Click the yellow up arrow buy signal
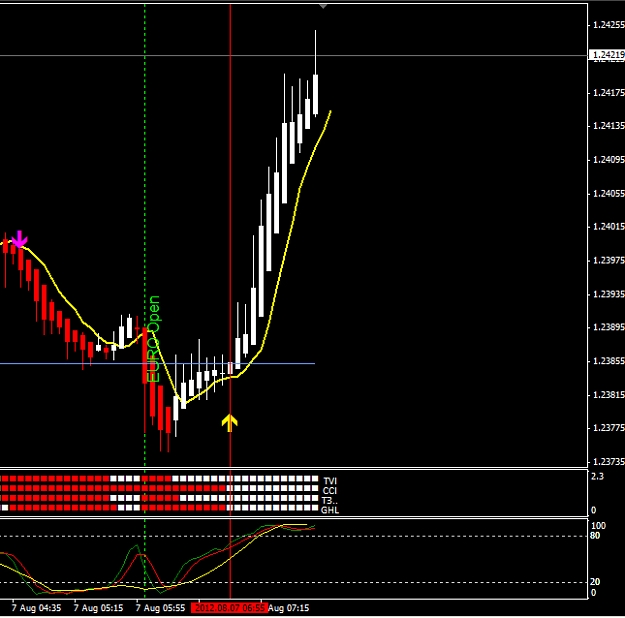The image size is (625, 618). [230, 423]
